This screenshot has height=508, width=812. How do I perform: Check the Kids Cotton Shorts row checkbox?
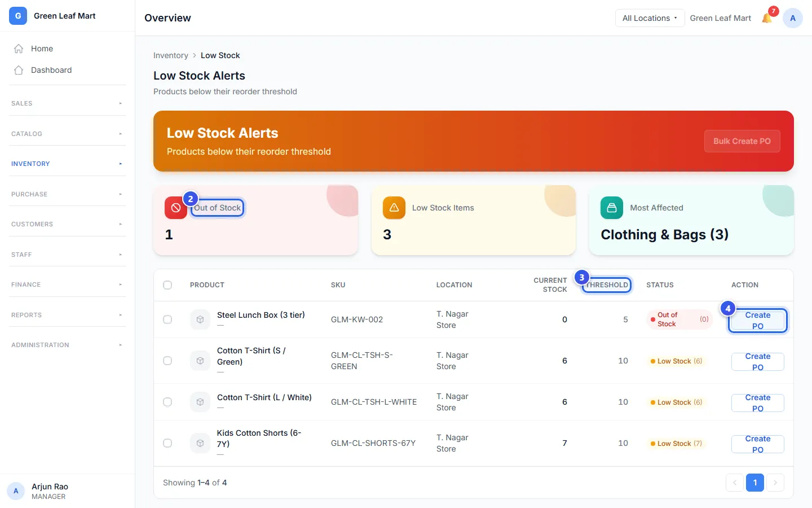pos(167,443)
